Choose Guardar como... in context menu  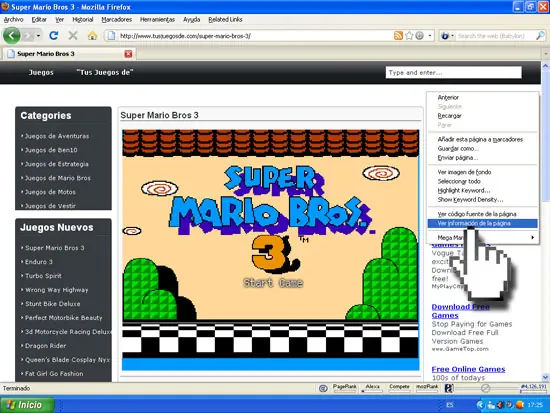(x=483, y=148)
